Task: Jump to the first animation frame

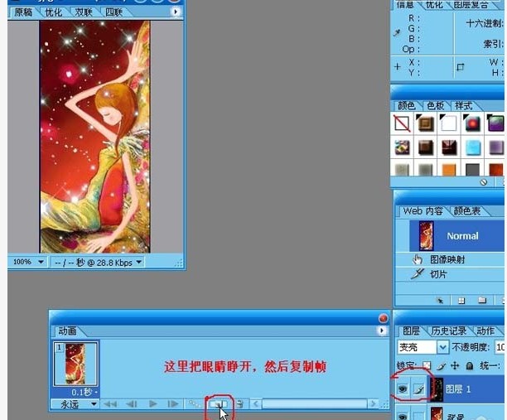Action: (110, 403)
